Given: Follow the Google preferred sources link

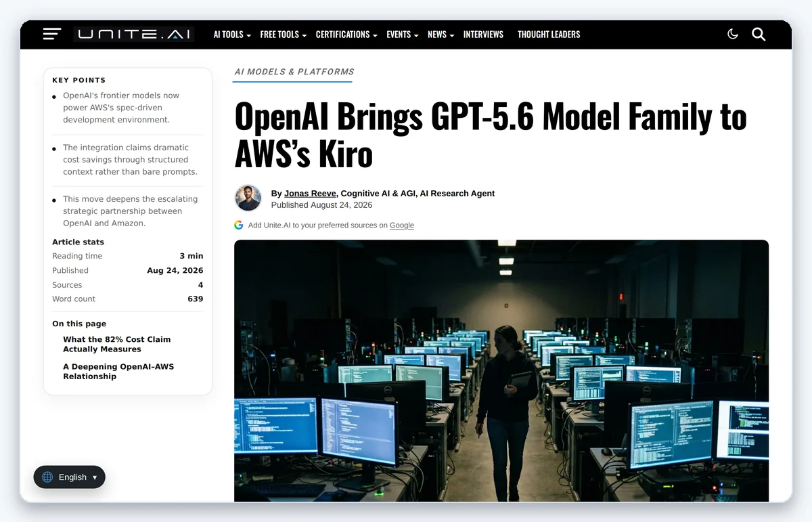Looking at the screenshot, I should tap(402, 225).
